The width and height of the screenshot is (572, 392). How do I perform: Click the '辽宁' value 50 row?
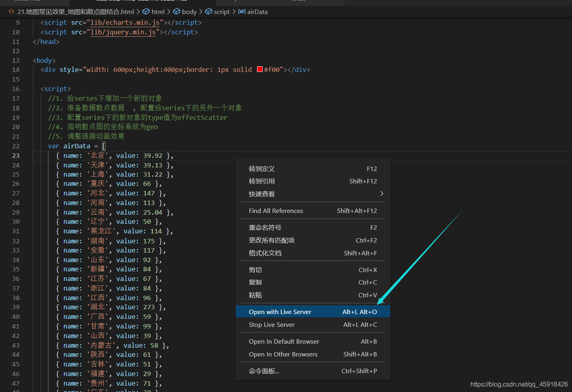tap(109, 221)
